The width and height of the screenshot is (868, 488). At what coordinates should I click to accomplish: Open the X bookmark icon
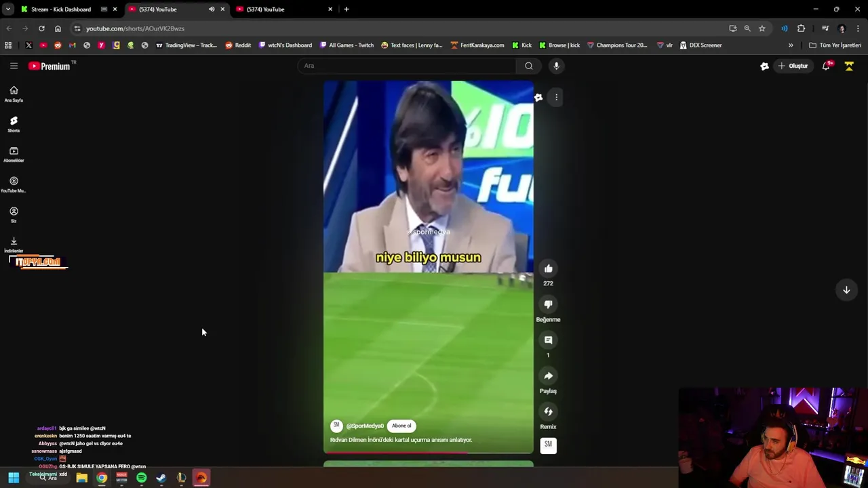click(x=28, y=45)
